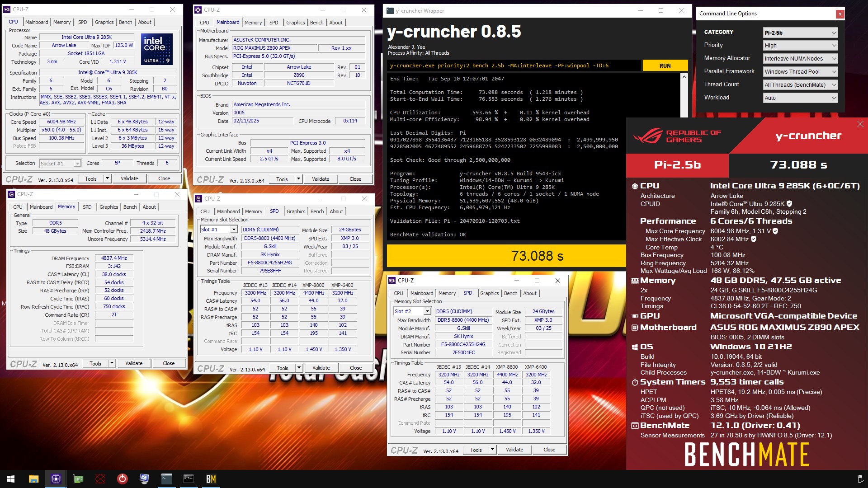
Task: Click the Republic of Gamers logo
Action: pyautogui.click(x=677, y=136)
